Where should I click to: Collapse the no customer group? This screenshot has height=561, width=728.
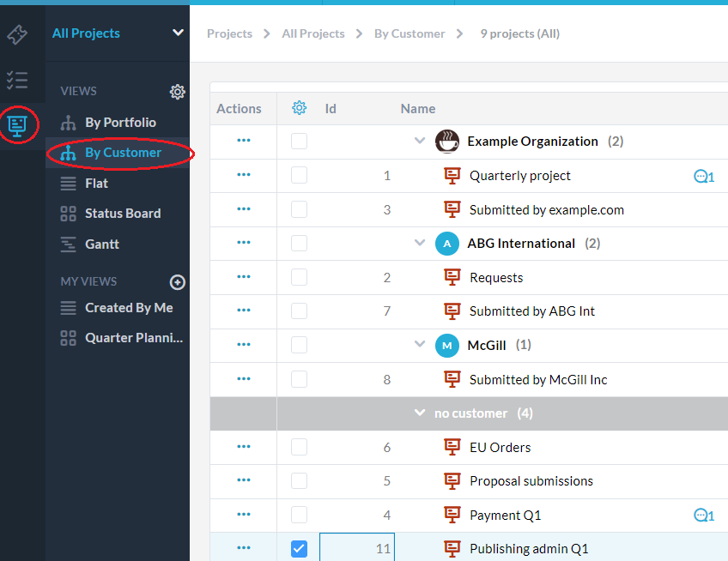[420, 413]
